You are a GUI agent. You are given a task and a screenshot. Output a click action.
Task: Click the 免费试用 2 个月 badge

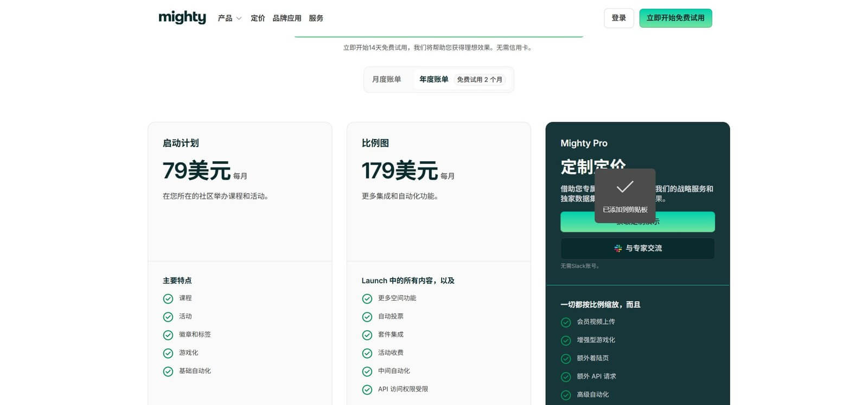(x=480, y=80)
